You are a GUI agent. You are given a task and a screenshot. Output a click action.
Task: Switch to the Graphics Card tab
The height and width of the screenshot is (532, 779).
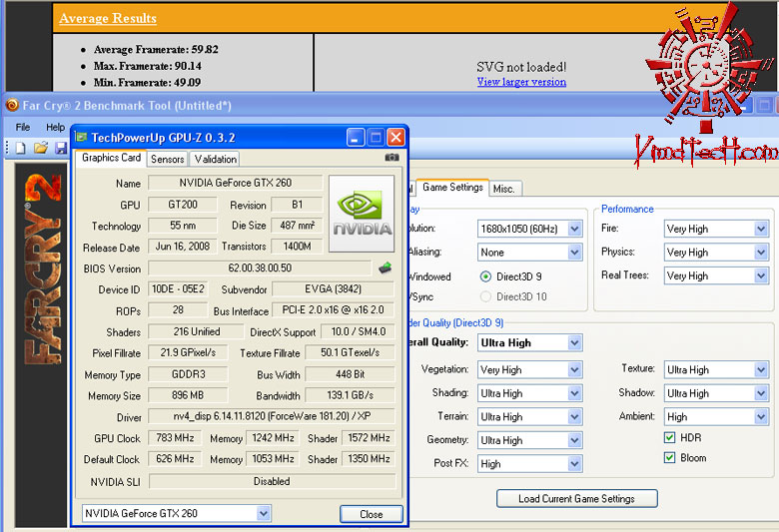click(x=111, y=158)
